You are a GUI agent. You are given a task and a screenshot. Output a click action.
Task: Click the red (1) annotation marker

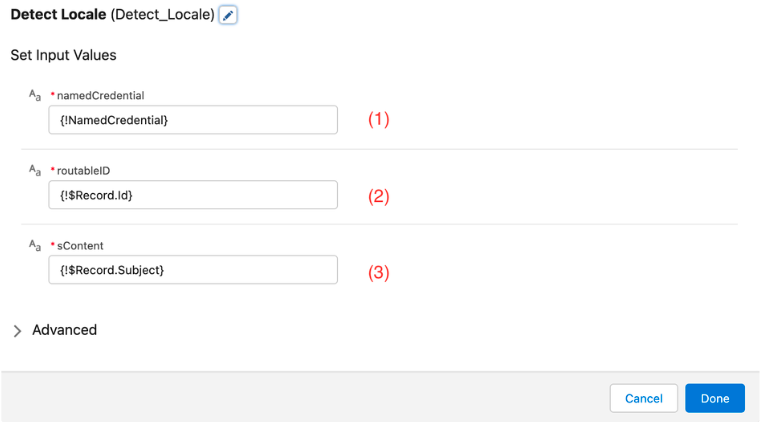click(x=379, y=119)
